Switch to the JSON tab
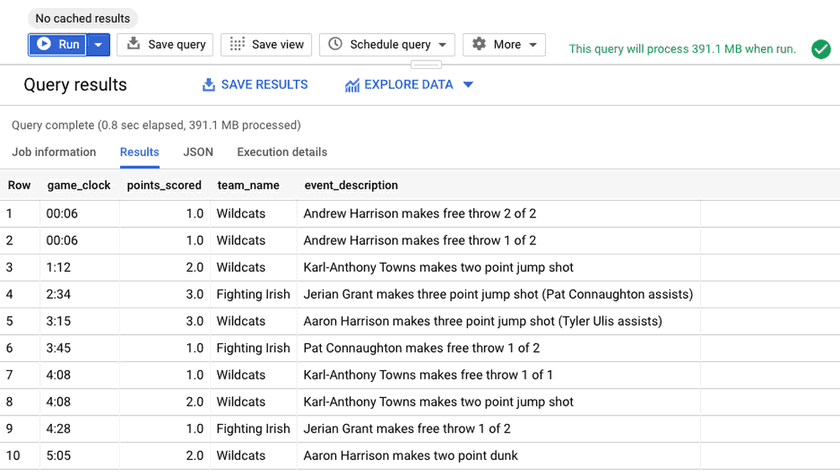Image resolution: width=840 pixels, height=476 pixels. click(198, 152)
